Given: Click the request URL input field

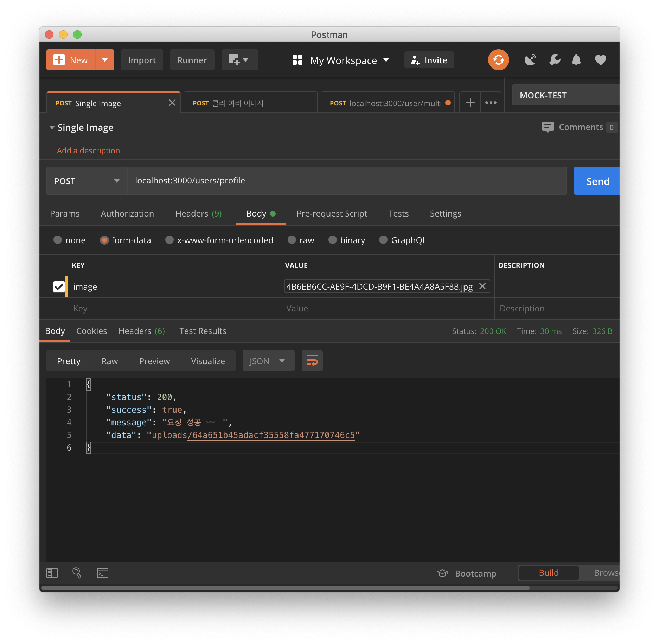Looking at the screenshot, I should coord(347,181).
